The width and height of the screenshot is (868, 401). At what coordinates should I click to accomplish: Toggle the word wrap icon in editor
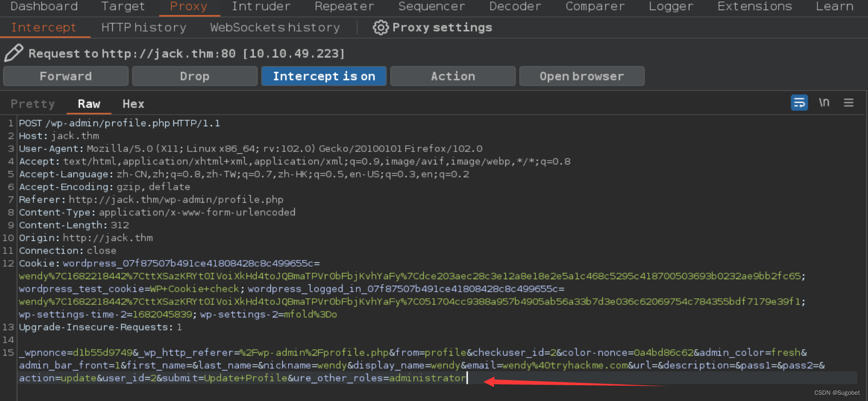(x=799, y=103)
